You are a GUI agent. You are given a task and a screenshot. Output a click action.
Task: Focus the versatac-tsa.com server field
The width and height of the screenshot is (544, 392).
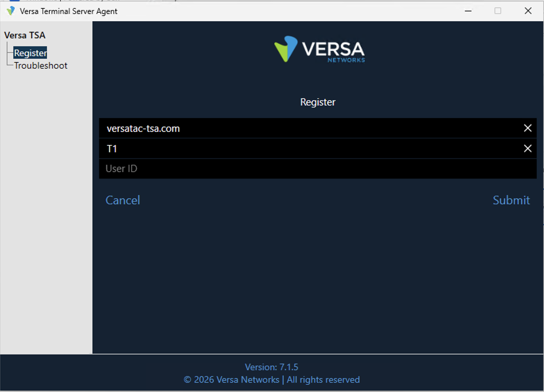tap(310, 128)
